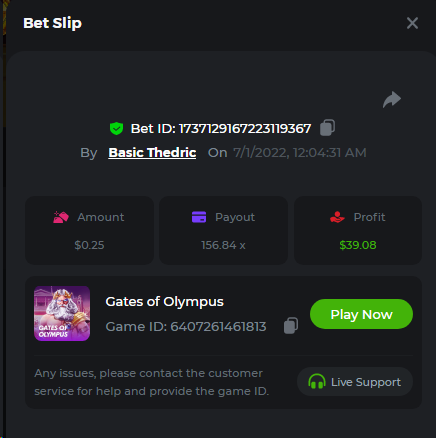Click the 156.84 x payout value
The height and width of the screenshot is (438, 436).
223,245
